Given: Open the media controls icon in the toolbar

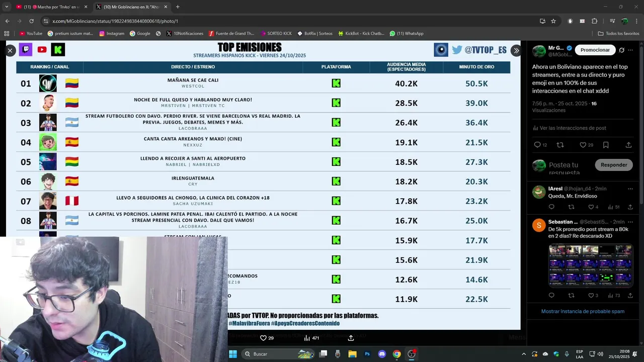Looking at the screenshot, I should point(612,21).
